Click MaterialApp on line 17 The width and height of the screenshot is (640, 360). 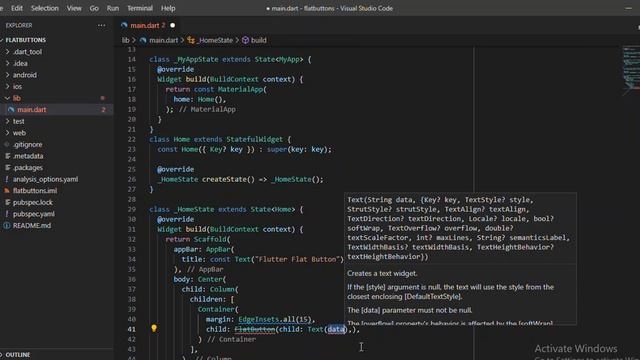pos(240,89)
